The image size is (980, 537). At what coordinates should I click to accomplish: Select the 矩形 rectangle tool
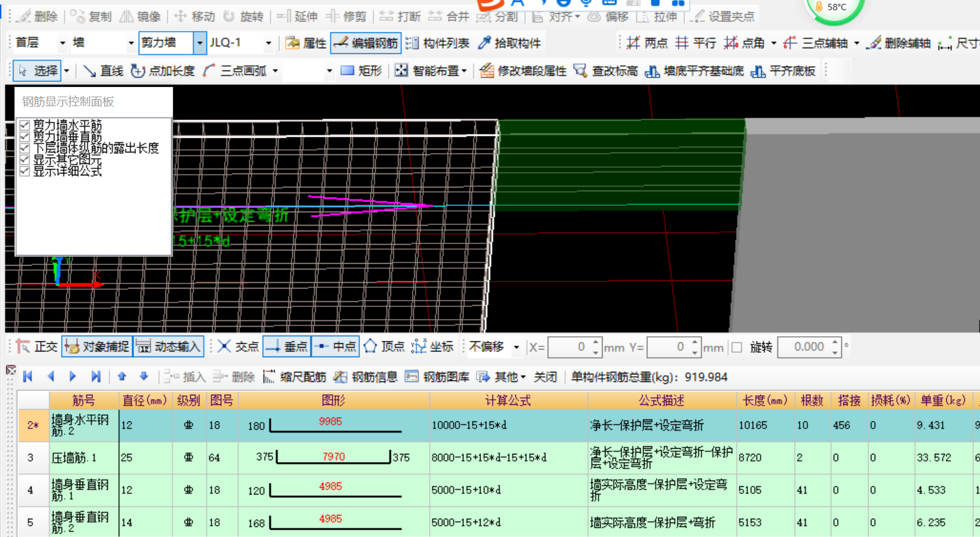(361, 71)
